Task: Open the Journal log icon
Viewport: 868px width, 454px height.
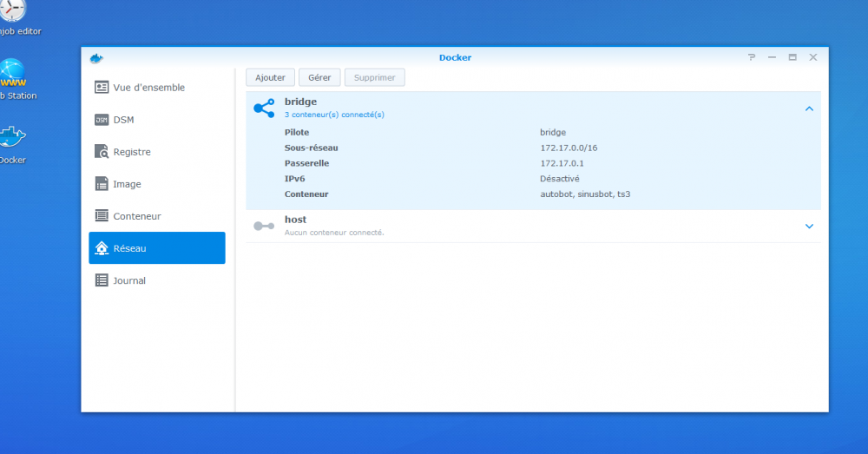Action: click(102, 280)
